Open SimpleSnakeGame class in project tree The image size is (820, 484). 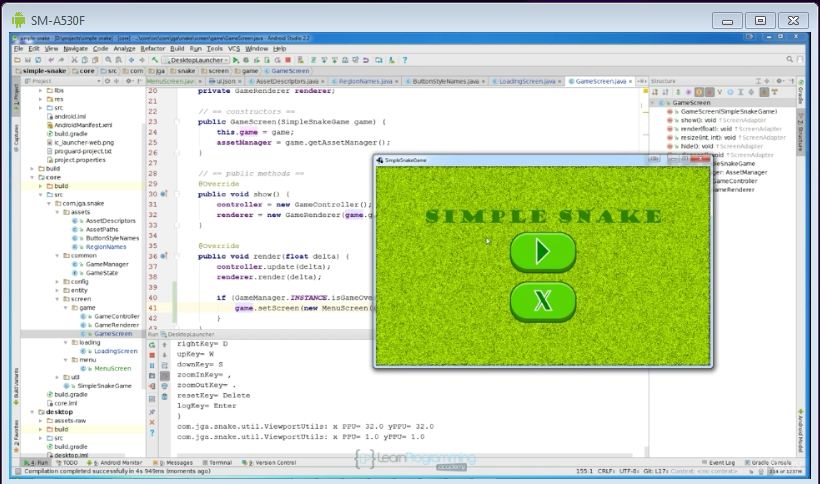(x=104, y=385)
